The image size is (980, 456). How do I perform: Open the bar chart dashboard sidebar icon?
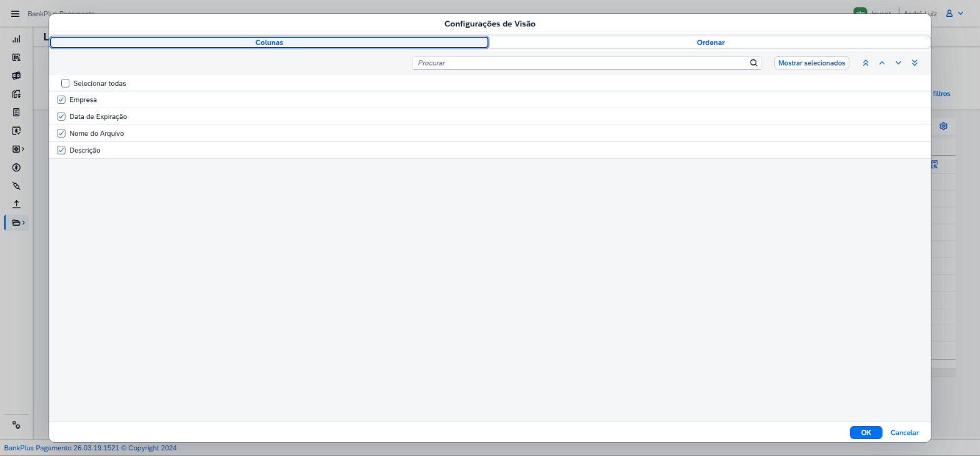pos(16,39)
